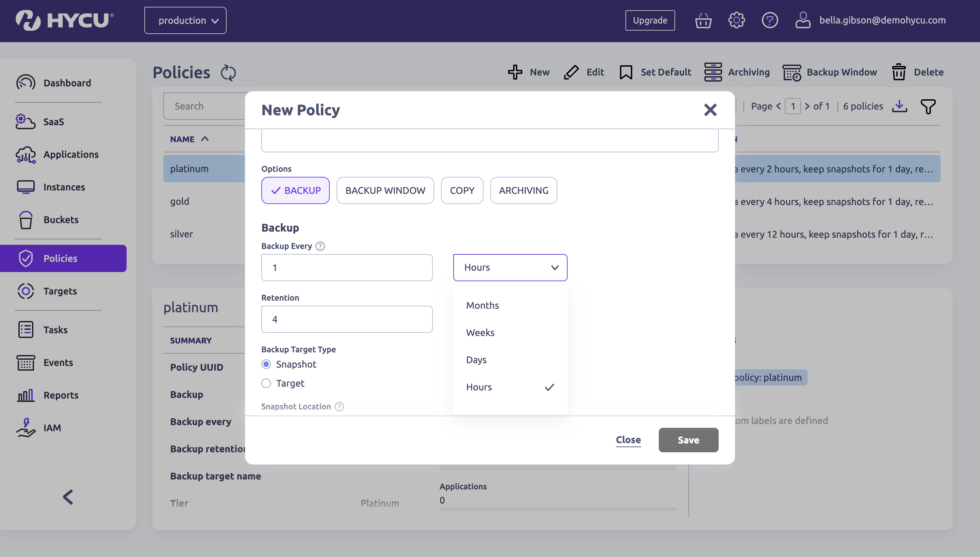This screenshot has width=980, height=557.
Task: Click the Reports sidebar icon
Action: point(25,395)
